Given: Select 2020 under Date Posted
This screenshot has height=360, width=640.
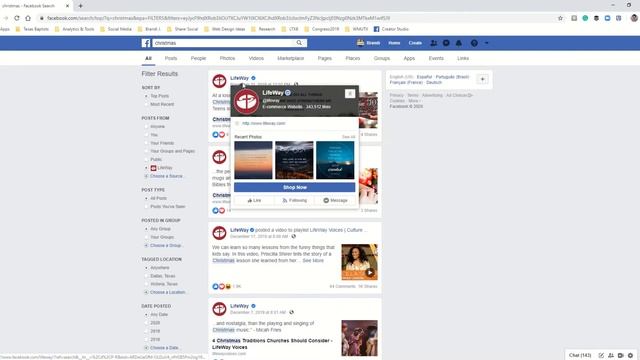Looking at the screenshot, I should click(x=155, y=323).
